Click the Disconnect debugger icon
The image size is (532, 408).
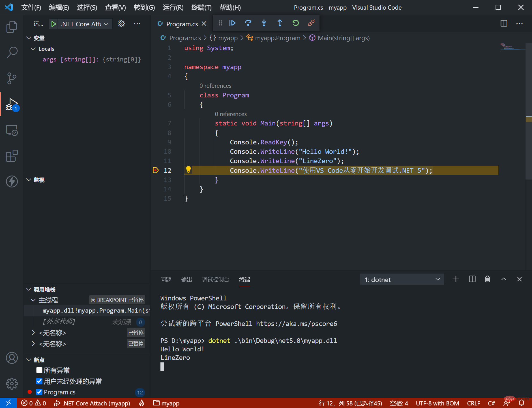coord(311,23)
